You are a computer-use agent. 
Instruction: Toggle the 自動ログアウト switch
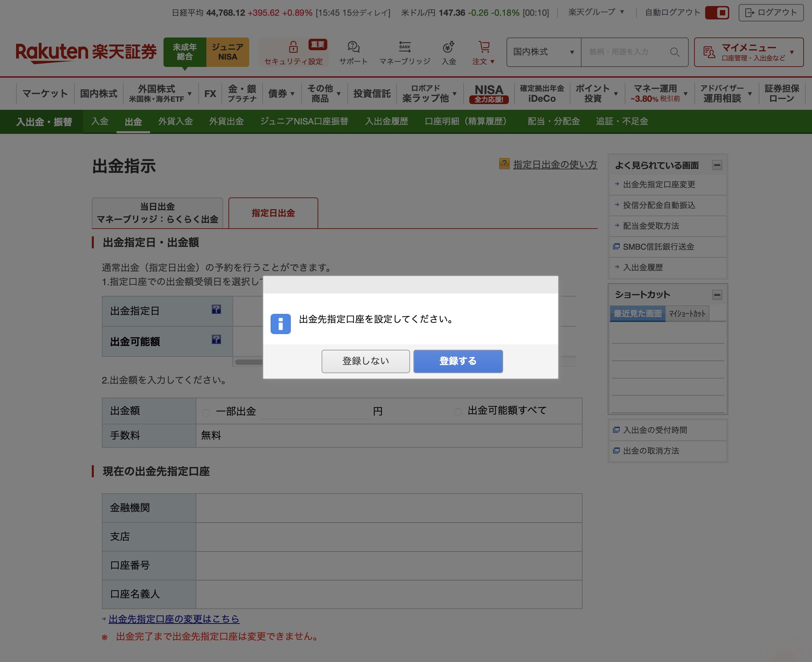coord(717,13)
